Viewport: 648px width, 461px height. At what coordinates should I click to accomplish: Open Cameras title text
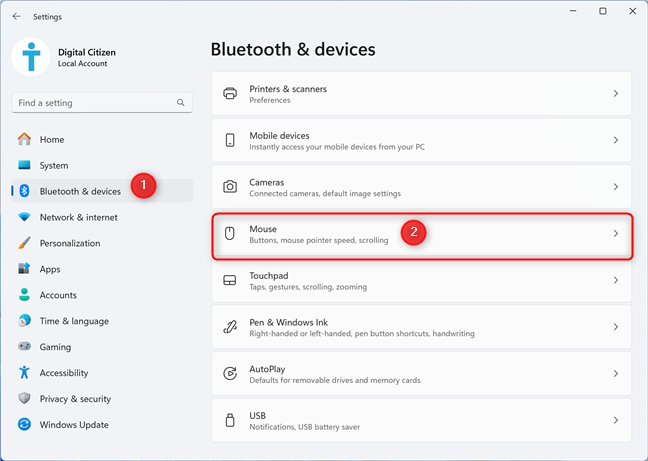[x=267, y=182]
